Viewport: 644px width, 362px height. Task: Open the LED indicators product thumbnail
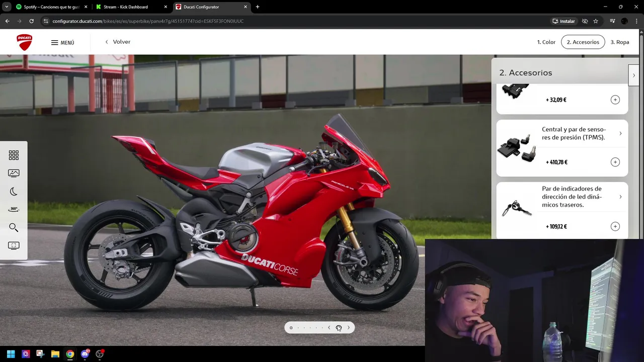517,207
